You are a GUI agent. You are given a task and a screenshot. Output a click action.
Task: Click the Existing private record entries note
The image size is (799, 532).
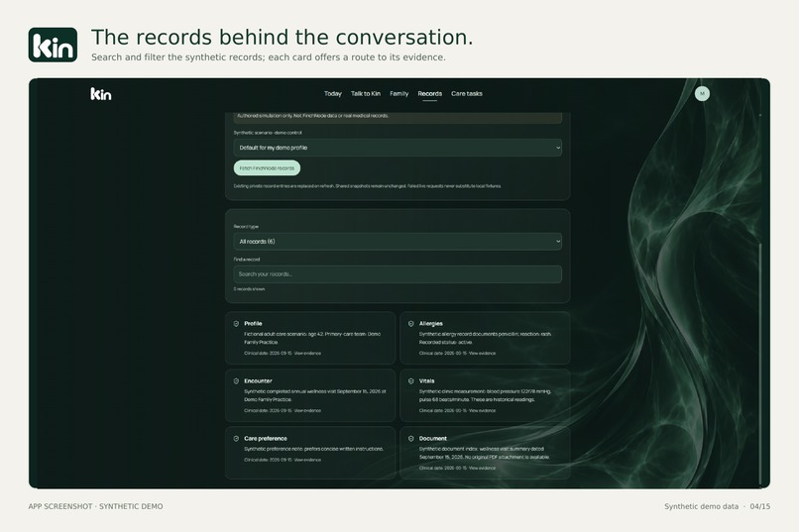367,186
